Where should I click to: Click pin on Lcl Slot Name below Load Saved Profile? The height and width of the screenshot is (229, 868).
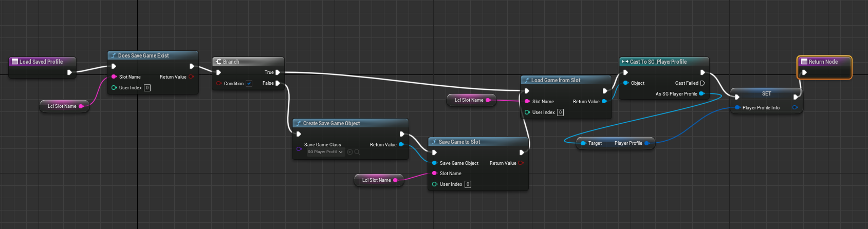tap(81, 106)
